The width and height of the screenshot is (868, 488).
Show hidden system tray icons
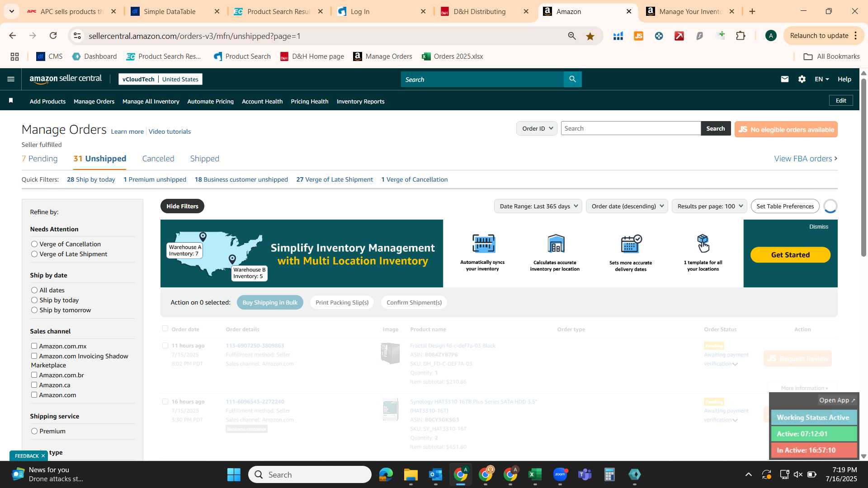[x=748, y=474]
